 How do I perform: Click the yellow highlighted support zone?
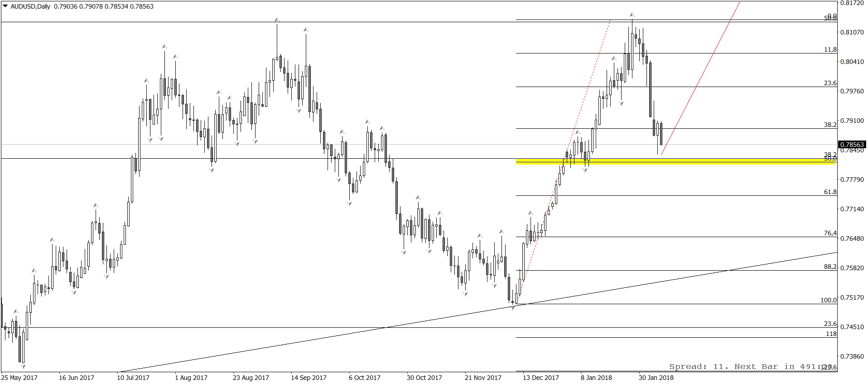click(675, 161)
